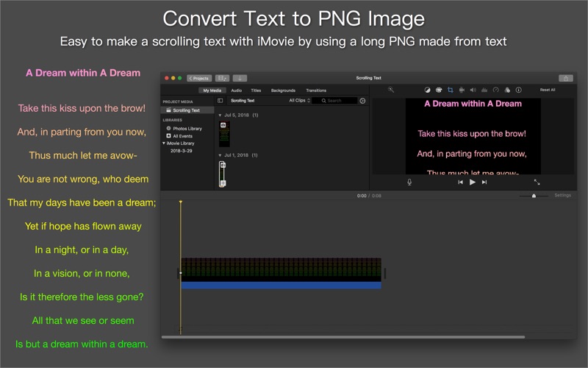The height and width of the screenshot is (368, 588).
Task: Toggle the libraries sidebar list icon
Action: [x=220, y=100]
